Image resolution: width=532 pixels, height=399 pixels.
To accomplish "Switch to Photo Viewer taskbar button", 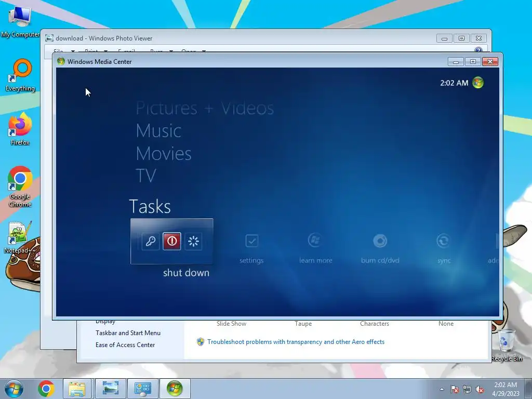I will click(x=110, y=389).
